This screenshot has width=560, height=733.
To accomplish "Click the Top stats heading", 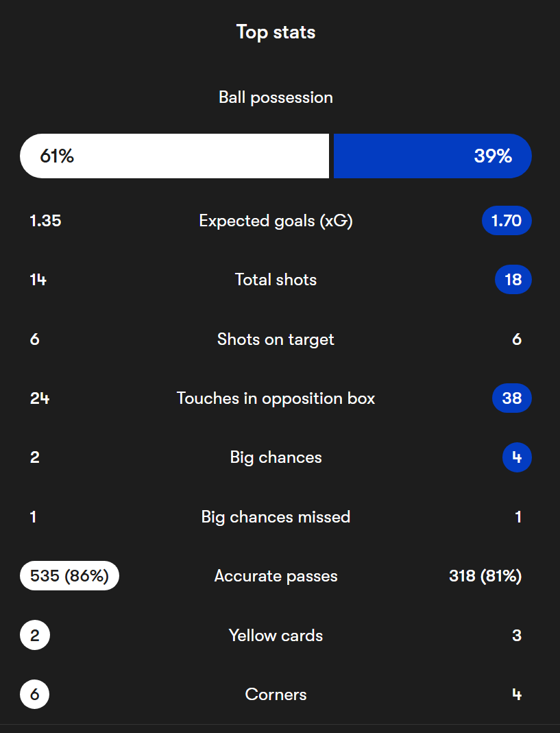I will pos(276,32).
